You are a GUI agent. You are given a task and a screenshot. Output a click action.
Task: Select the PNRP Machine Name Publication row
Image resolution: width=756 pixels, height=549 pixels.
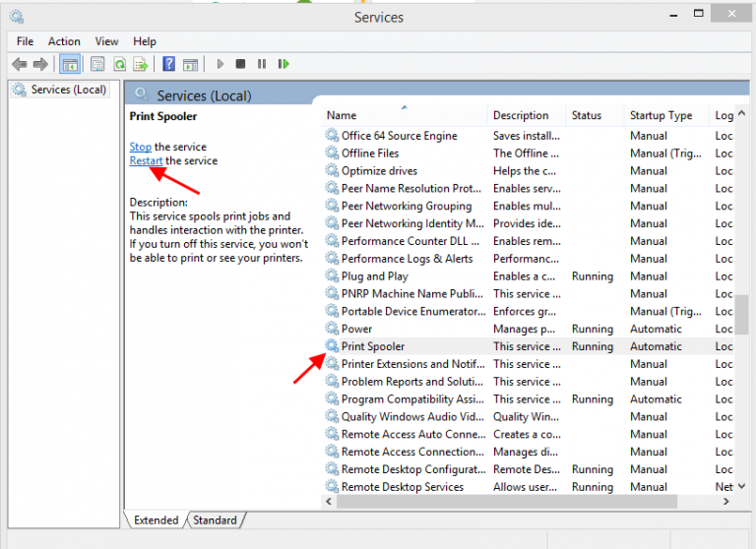[528, 293]
